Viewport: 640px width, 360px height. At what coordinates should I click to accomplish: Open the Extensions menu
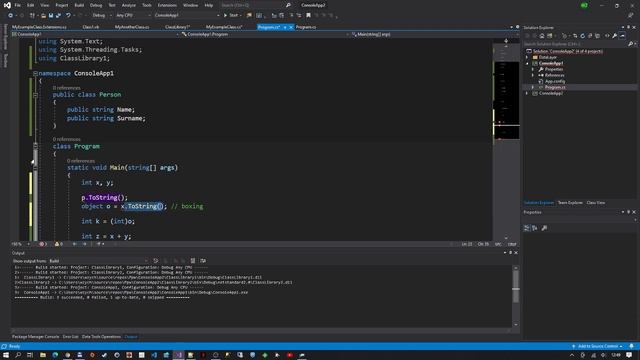click(167, 5)
